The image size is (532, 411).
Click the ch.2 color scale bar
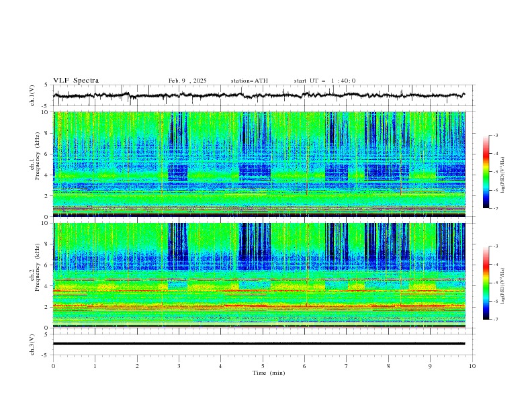[x=486, y=283]
